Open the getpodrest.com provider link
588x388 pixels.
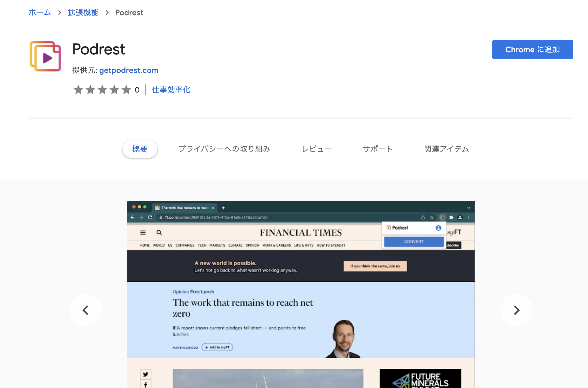[129, 70]
